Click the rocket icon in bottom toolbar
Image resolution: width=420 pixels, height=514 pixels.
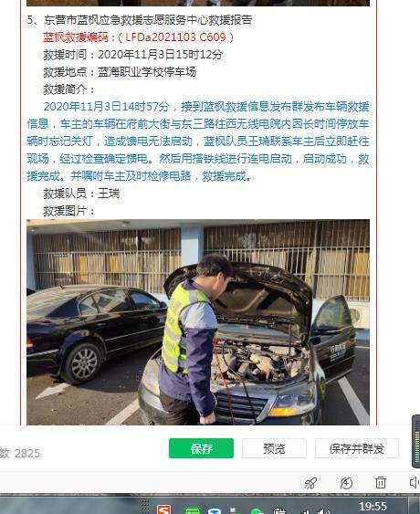click(x=310, y=483)
